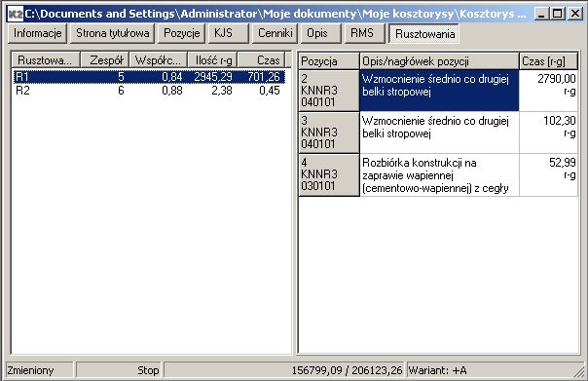This screenshot has width=588, height=381.
Task: Click the 2790,00 r-g time cell
Action: [549, 91]
